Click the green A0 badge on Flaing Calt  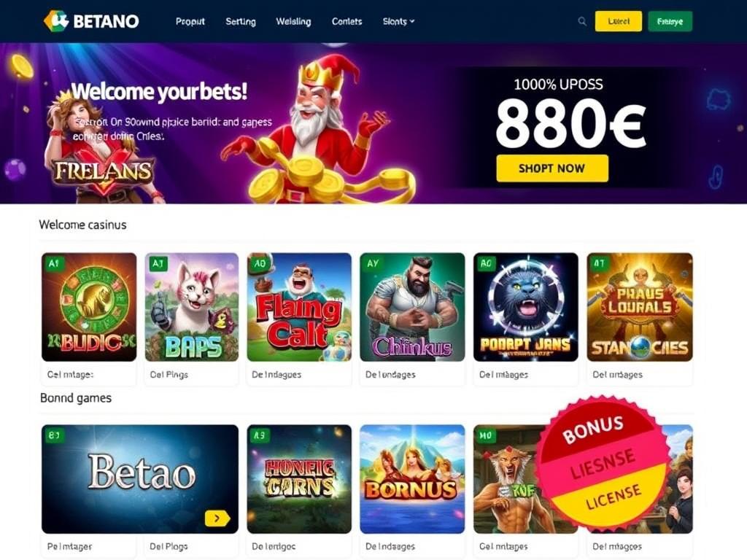point(259,263)
